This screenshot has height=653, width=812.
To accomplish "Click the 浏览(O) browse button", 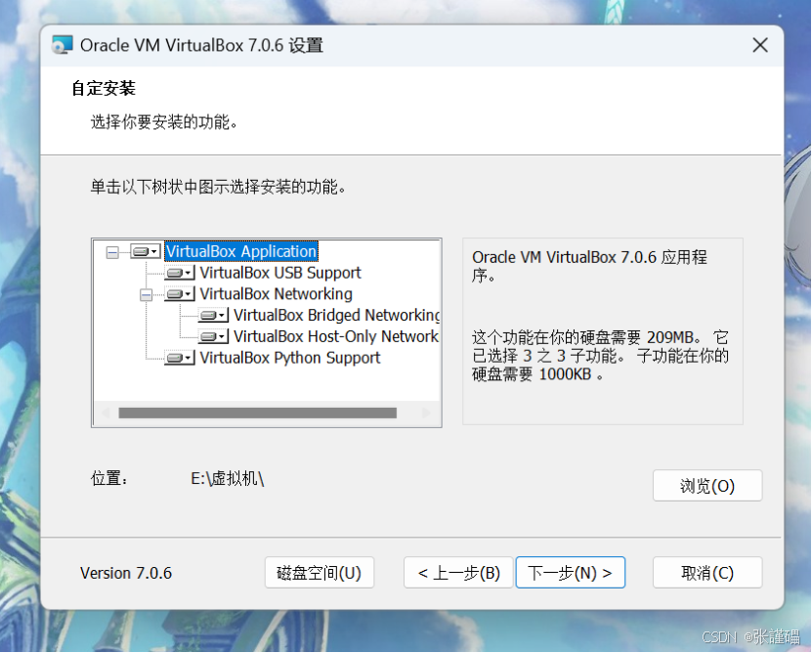I will (x=707, y=486).
